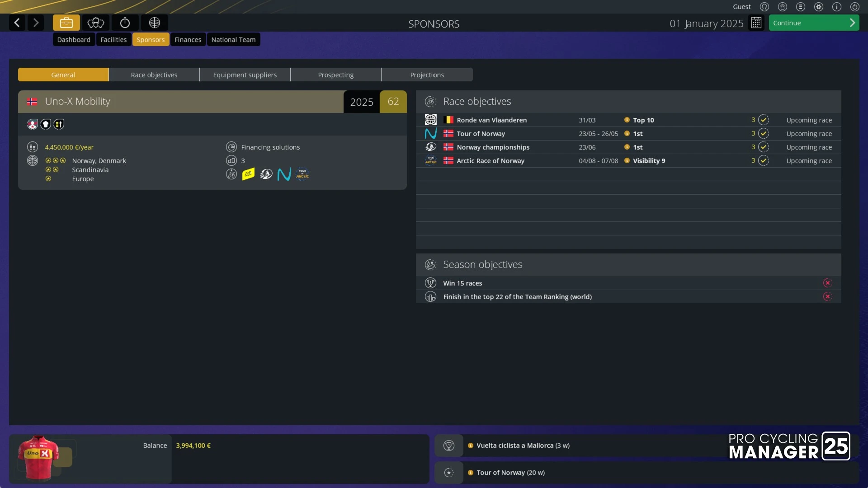The height and width of the screenshot is (488, 868).
Task: Open the Finances menu tab
Action: click(188, 39)
